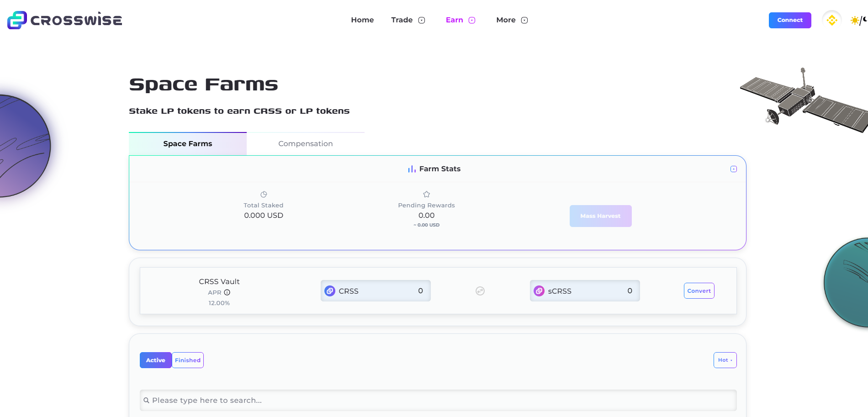This screenshot has width=868, height=417.
Task: Click the sCRSS token icon
Action: point(539,291)
